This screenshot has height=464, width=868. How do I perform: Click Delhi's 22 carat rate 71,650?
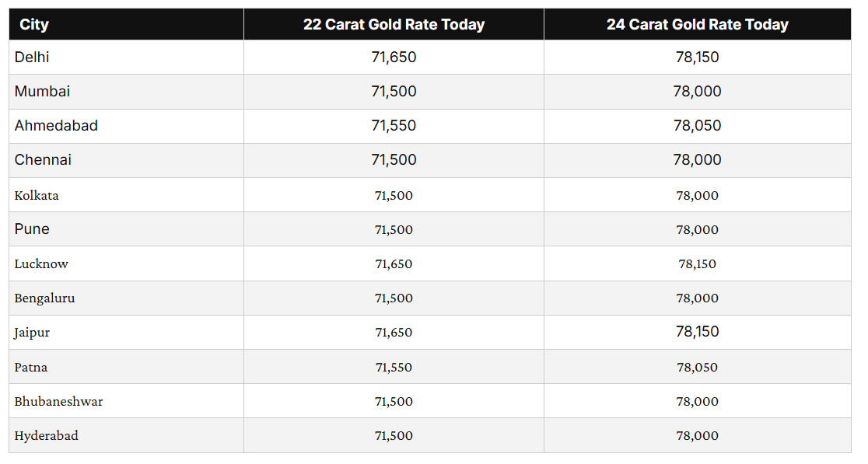click(x=394, y=58)
